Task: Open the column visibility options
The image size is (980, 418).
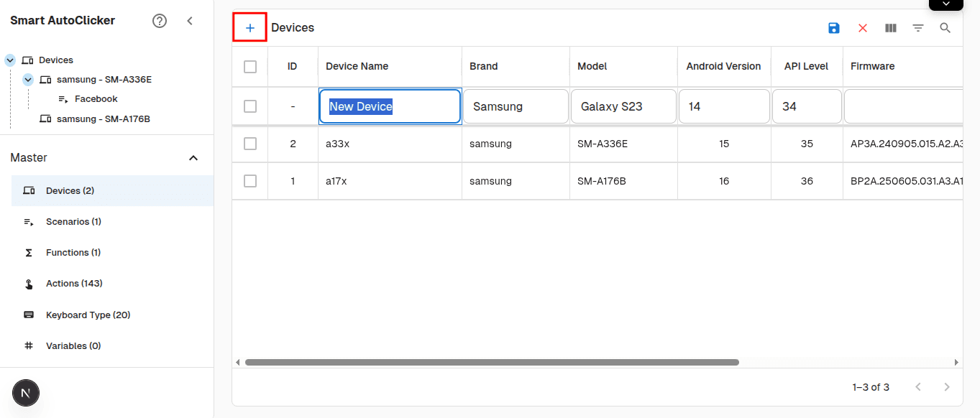Action: point(890,28)
